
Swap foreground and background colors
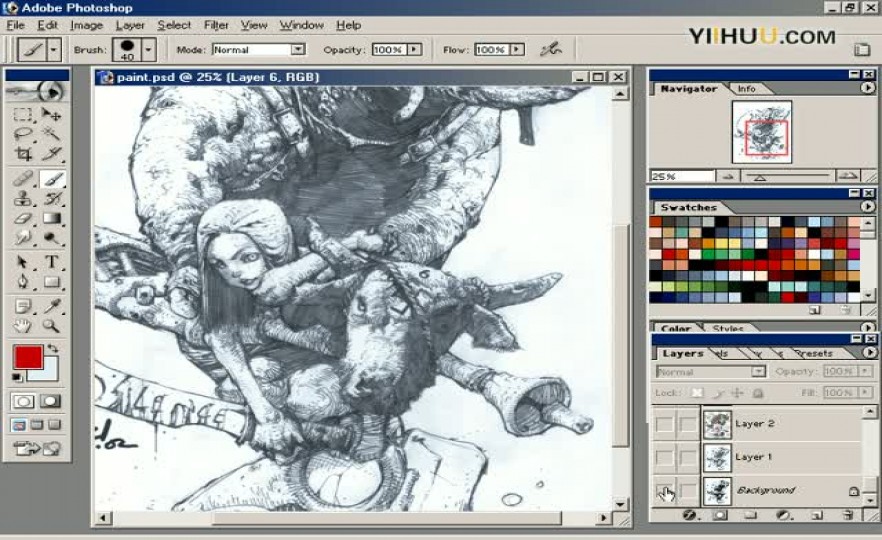point(52,349)
